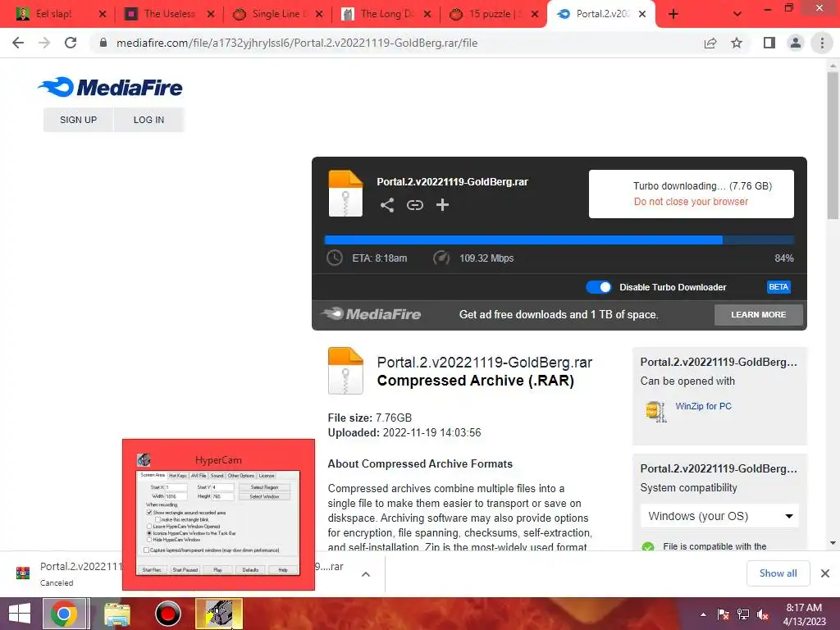This screenshot has width=840, height=630.
Task: Switch to the 15 puzzle tab
Action: [x=494, y=14]
